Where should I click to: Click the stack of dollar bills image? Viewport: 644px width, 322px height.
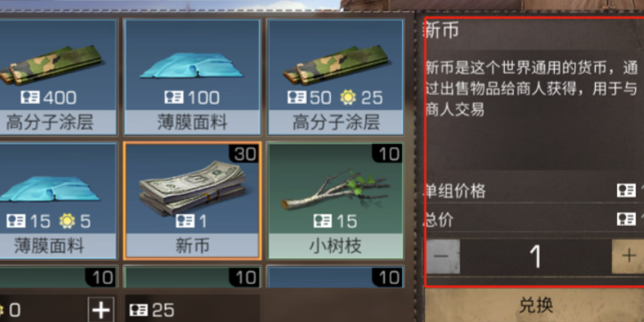(x=192, y=188)
